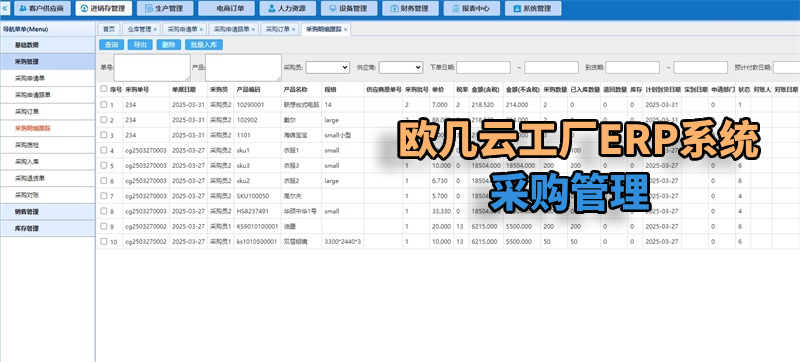Viewport: 800px width, 362px height.
Task: Open 采购订单 in the sidebar menu
Action: pyautogui.click(x=47, y=112)
